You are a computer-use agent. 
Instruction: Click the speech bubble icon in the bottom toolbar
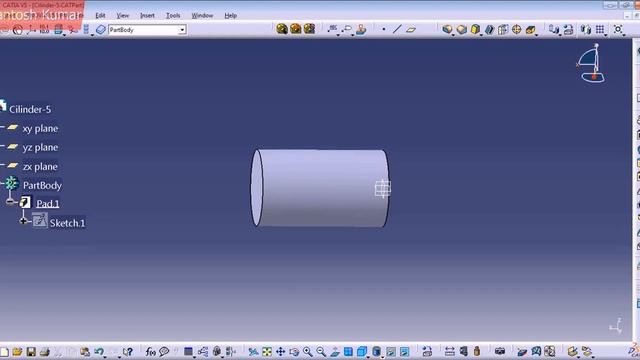click(x=164, y=351)
